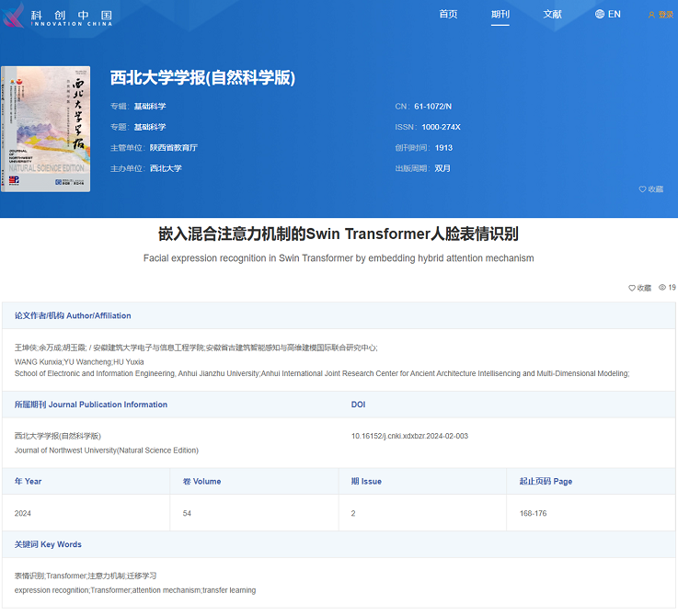Screen dimensions: 678x616
Task: Go to the 首页 home page
Action: 448,14
